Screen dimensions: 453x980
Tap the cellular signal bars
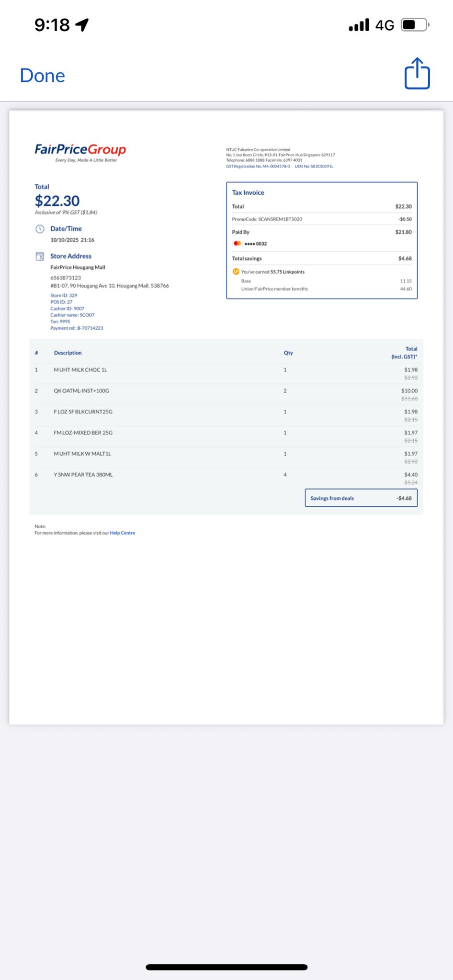tap(359, 25)
